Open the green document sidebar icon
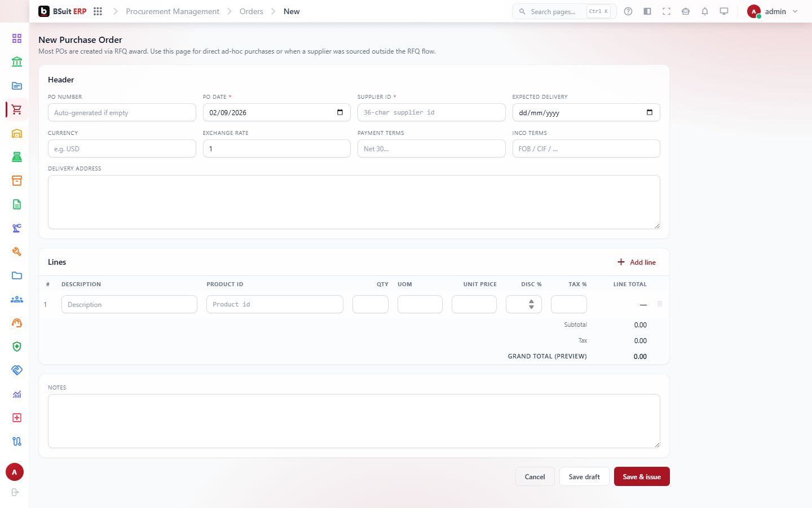The image size is (812, 508). click(17, 204)
